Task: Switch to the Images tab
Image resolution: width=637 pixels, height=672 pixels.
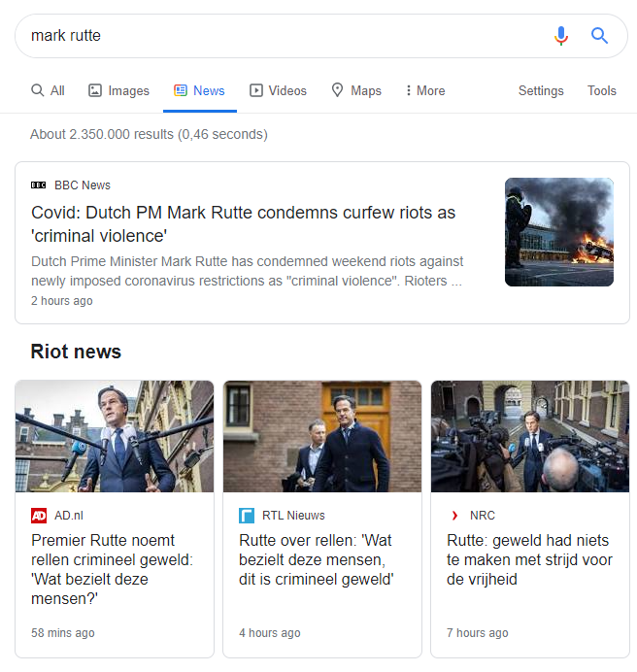Action: (x=118, y=90)
